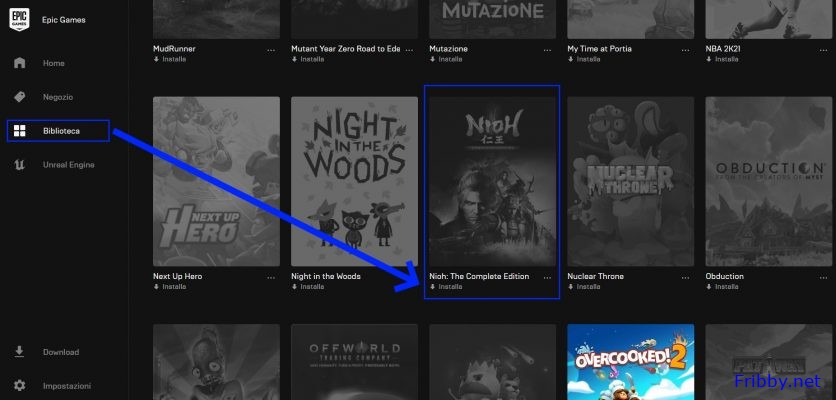
Task: Click the Biblioteca grid icon
Action: [x=19, y=131]
